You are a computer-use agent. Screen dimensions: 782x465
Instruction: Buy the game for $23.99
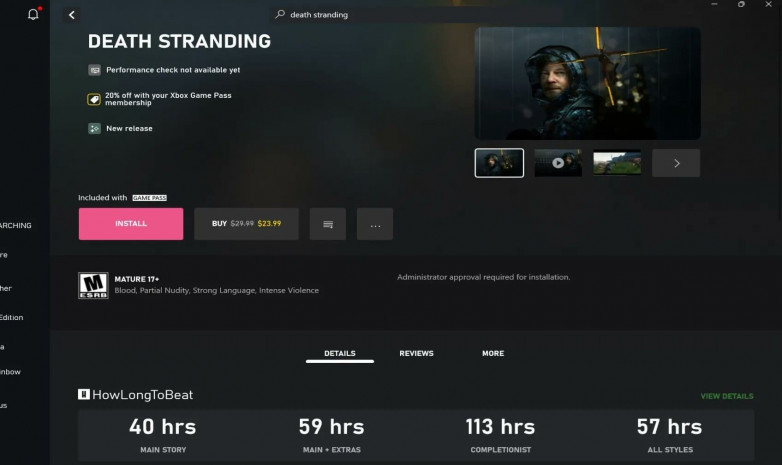point(246,224)
